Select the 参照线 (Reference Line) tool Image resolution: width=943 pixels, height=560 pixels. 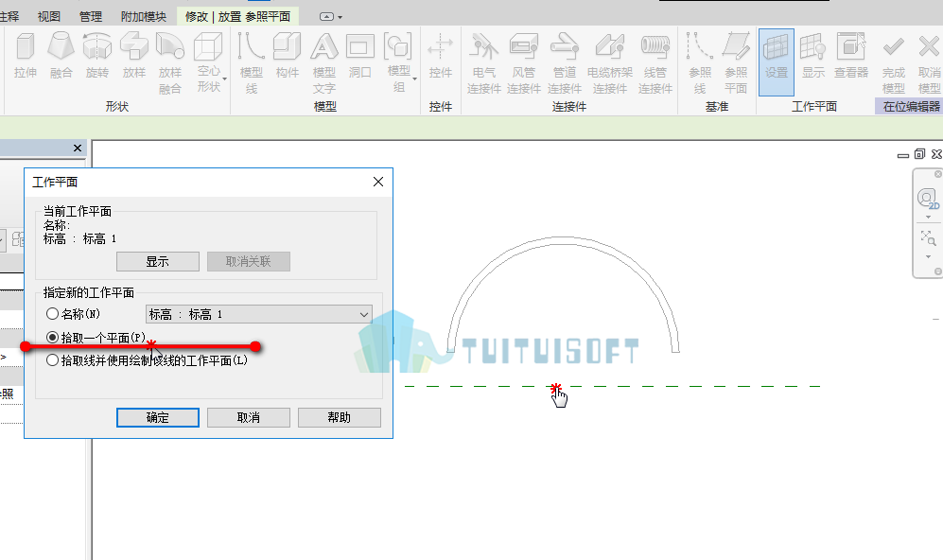699,63
